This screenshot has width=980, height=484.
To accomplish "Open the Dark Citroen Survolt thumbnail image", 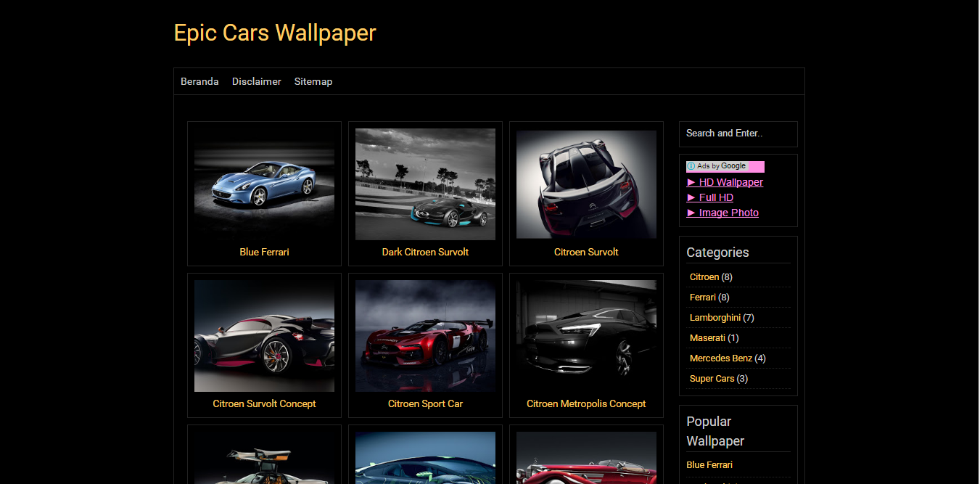I will [x=425, y=184].
